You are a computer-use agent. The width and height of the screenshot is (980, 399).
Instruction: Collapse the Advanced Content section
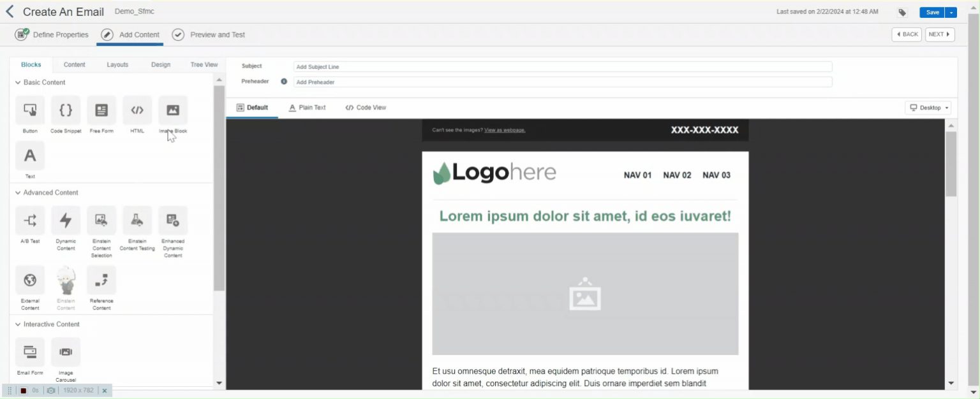pos(18,193)
